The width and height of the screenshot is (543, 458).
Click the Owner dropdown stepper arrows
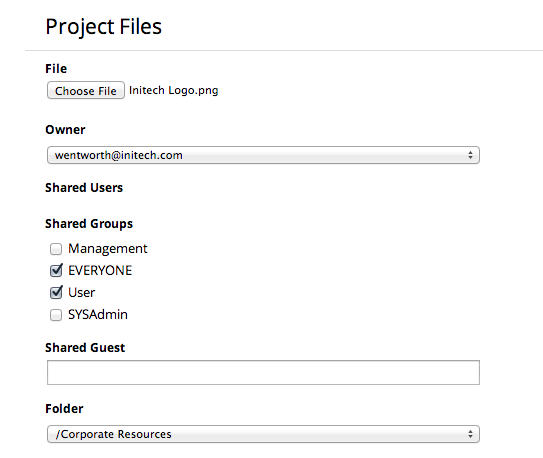470,155
